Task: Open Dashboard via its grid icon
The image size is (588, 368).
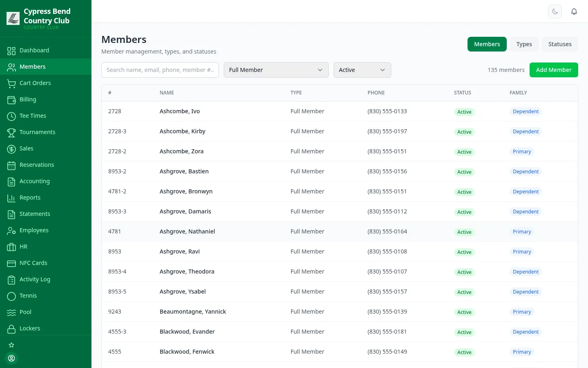Action: pos(11,51)
